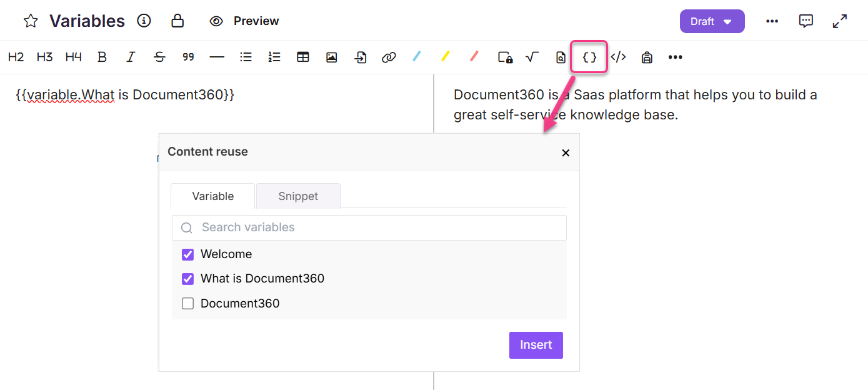Image resolution: width=868 pixels, height=390 pixels.
Task: Expand the toolbar overflow menu
Action: coord(675,57)
